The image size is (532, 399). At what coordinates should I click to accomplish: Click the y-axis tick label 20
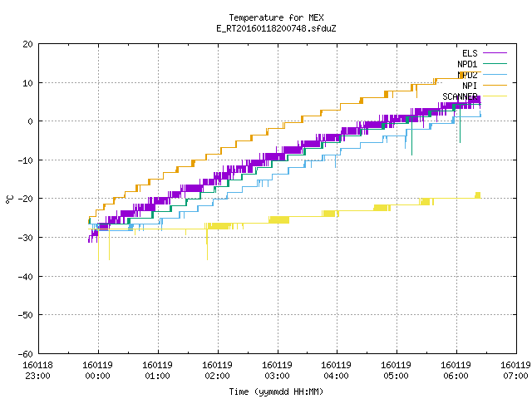[x=27, y=44]
